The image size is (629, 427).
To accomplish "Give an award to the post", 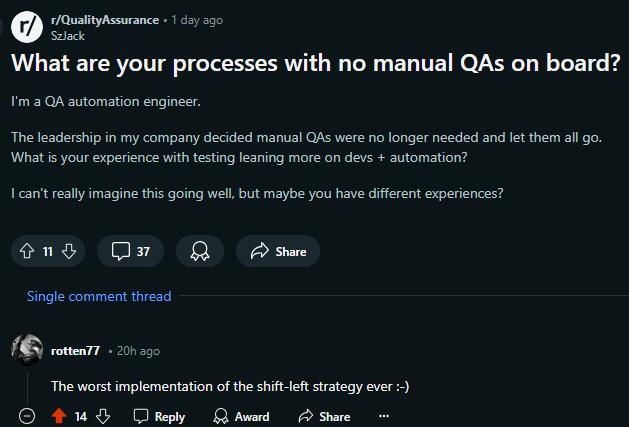I will (199, 251).
